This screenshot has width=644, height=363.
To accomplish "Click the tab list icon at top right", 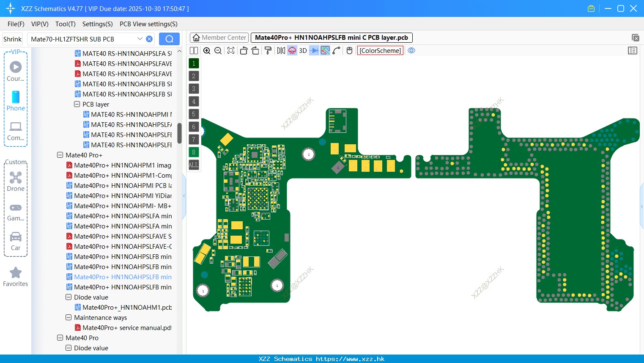I will point(635,38).
